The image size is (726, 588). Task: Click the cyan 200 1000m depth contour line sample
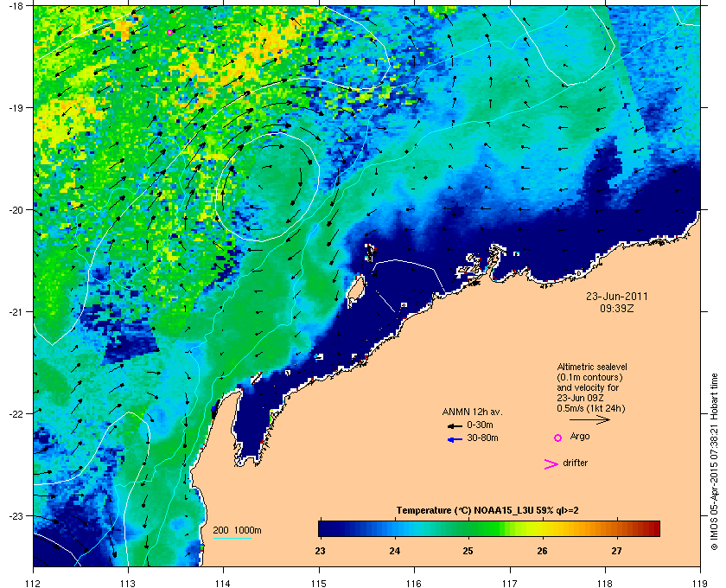(232, 539)
